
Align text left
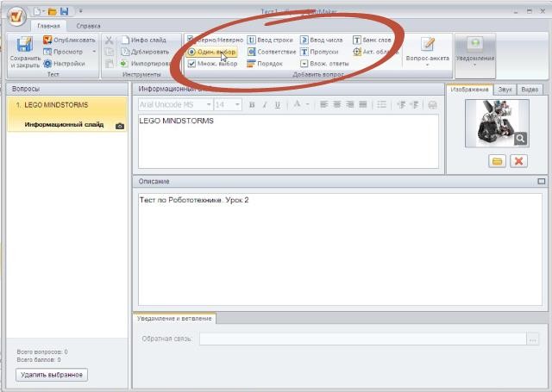point(324,104)
